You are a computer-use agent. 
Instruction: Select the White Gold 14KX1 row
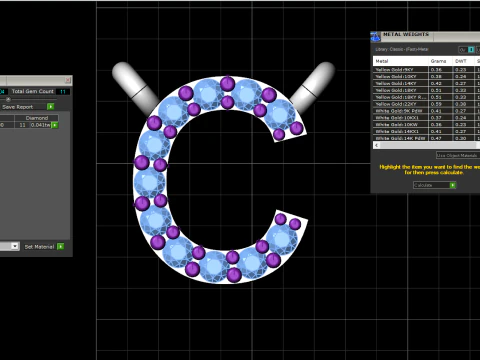click(x=427, y=131)
